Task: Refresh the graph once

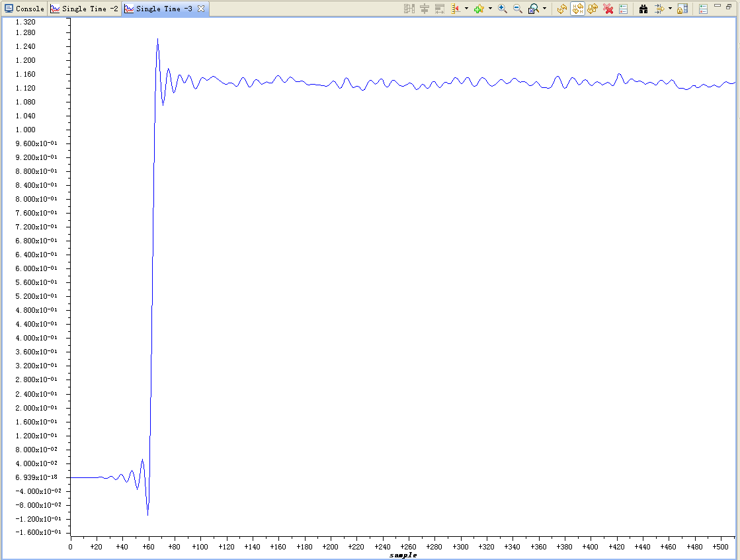Action: (x=561, y=9)
